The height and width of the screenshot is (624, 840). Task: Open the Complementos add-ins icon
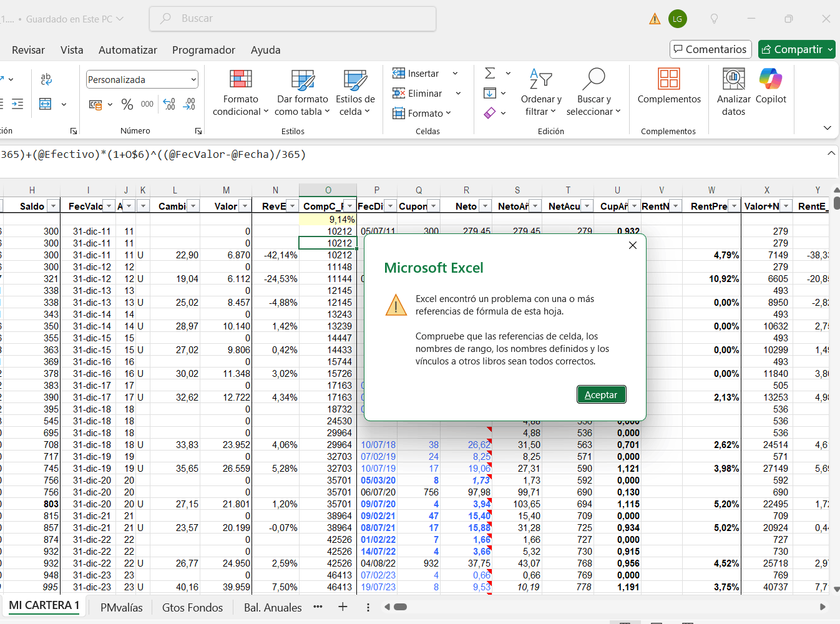[x=668, y=80]
